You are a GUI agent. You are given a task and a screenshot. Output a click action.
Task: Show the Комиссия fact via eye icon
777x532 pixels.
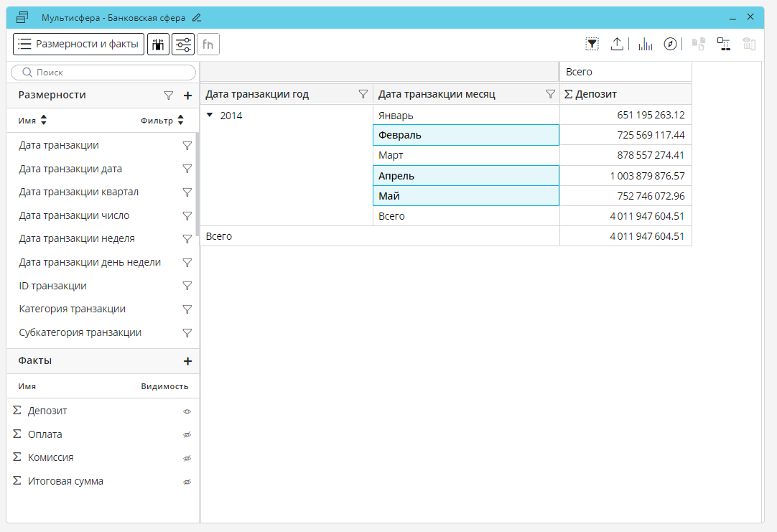(x=187, y=458)
